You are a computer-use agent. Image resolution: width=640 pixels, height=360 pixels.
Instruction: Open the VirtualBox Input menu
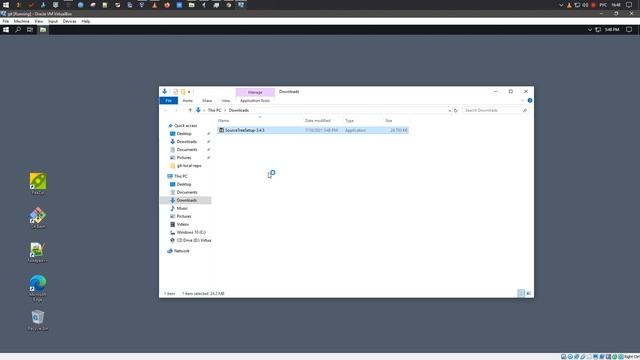(53, 21)
